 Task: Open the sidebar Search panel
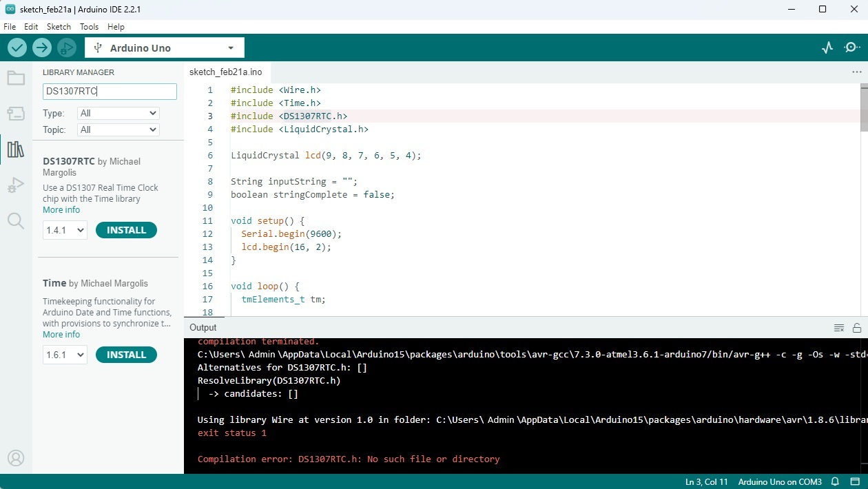pyautogui.click(x=16, y=220)
